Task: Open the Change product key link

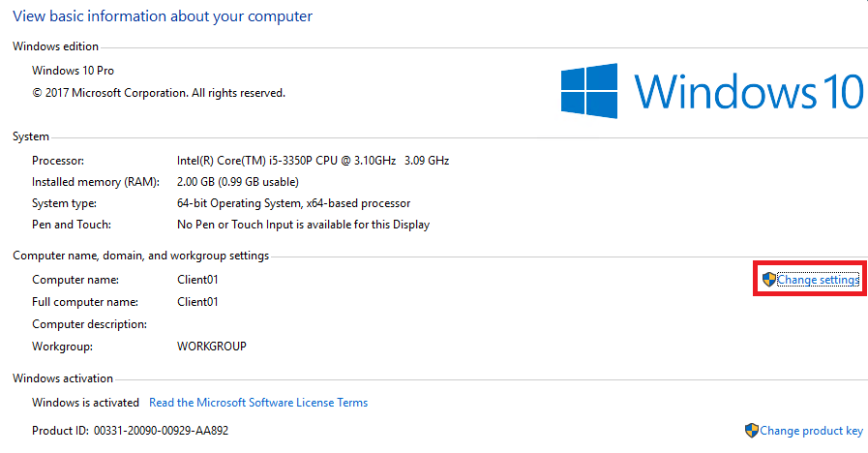Action: coord(811,431)
